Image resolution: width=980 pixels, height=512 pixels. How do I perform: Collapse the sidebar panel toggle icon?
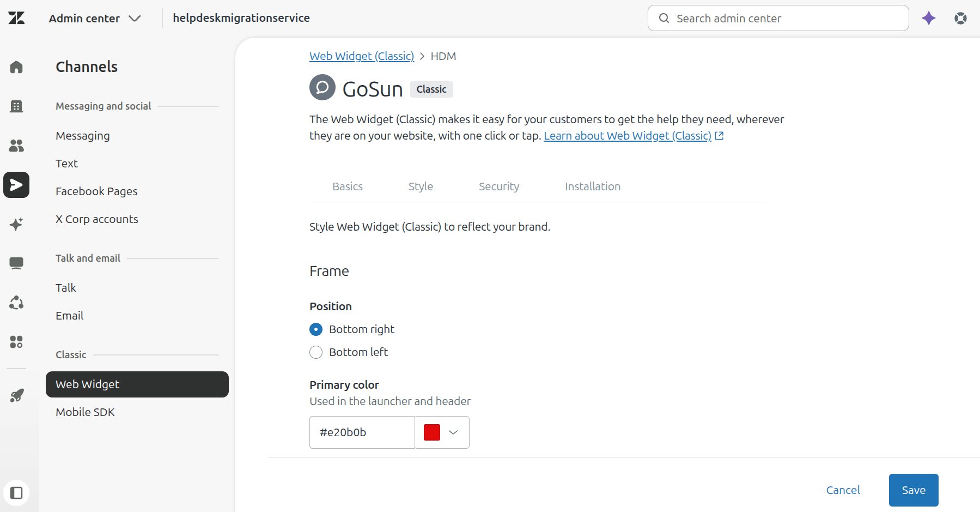[x=16, y=493]
